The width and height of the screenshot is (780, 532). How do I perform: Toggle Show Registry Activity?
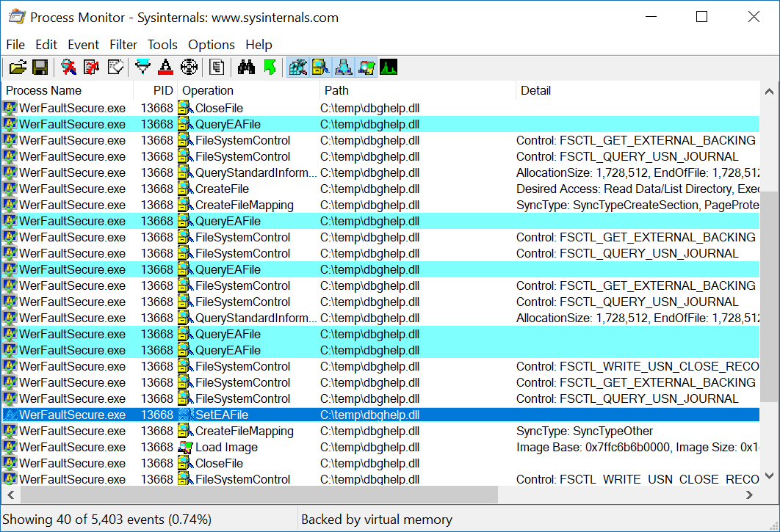297,68
